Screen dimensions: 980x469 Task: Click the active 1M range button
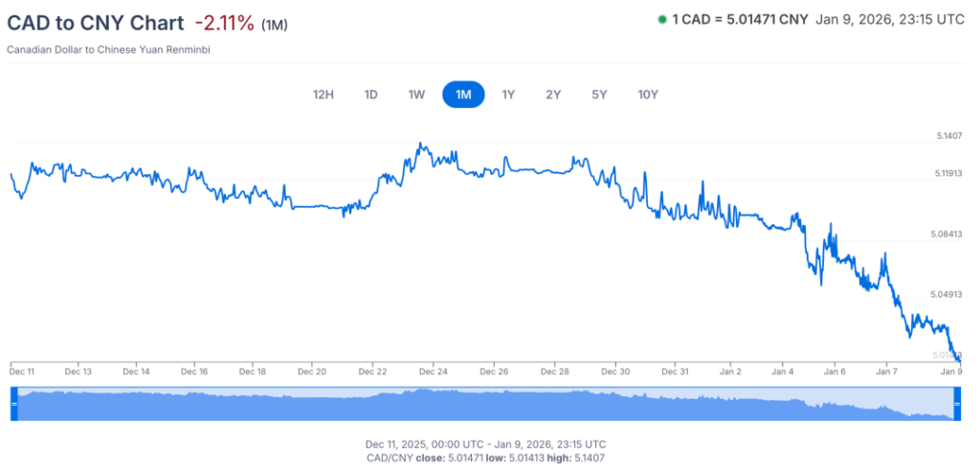(463, 95)
